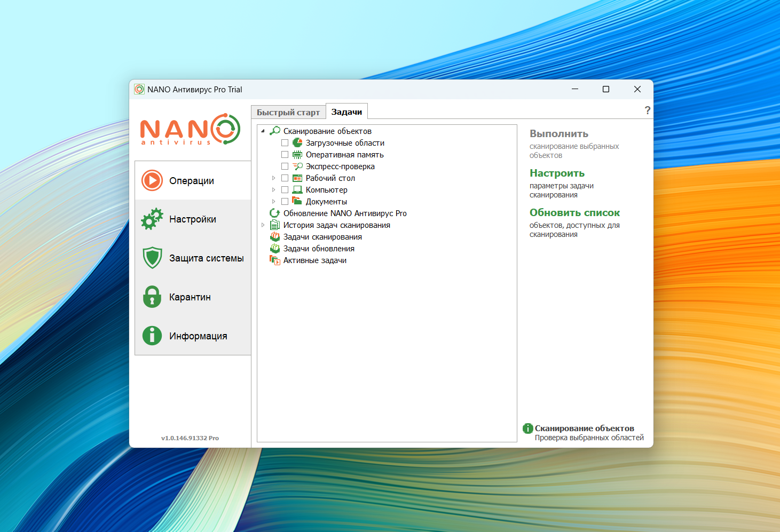Open Настройки via the gears icon
Screen dimensions: 780x532
click(152, 219)
